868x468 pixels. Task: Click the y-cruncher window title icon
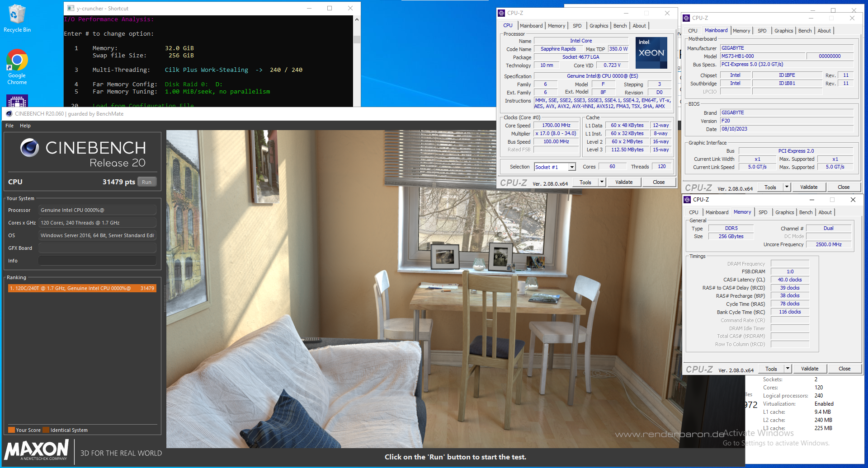point(71,9)
